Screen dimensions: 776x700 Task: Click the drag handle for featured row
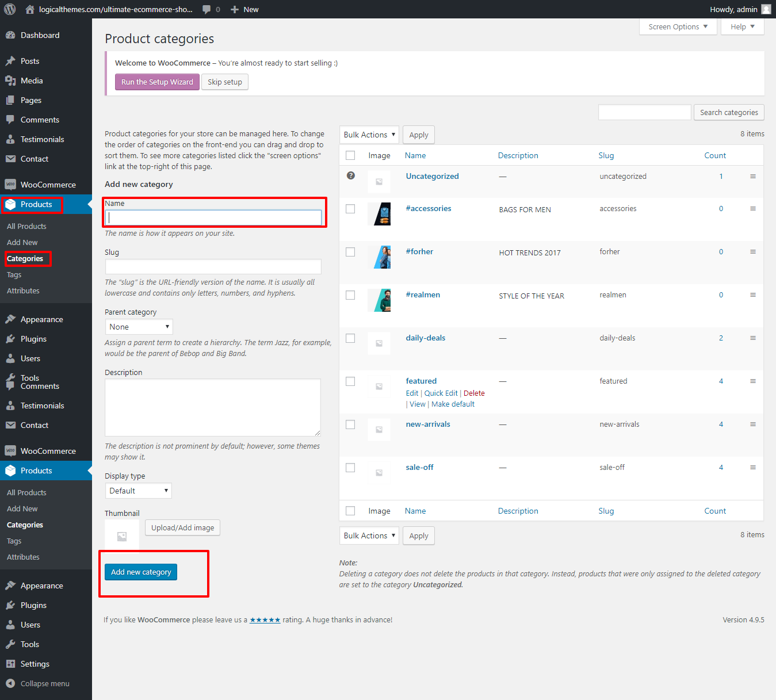pyautogui.click(x=752, y=381)
